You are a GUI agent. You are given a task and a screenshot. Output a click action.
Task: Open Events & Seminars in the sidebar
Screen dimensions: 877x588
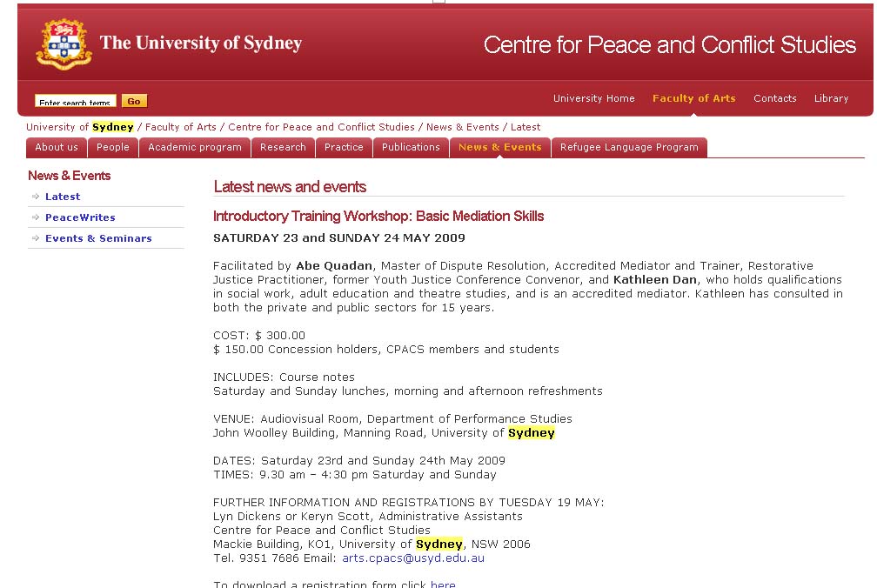pyautogui.click(x=98, y=238)
